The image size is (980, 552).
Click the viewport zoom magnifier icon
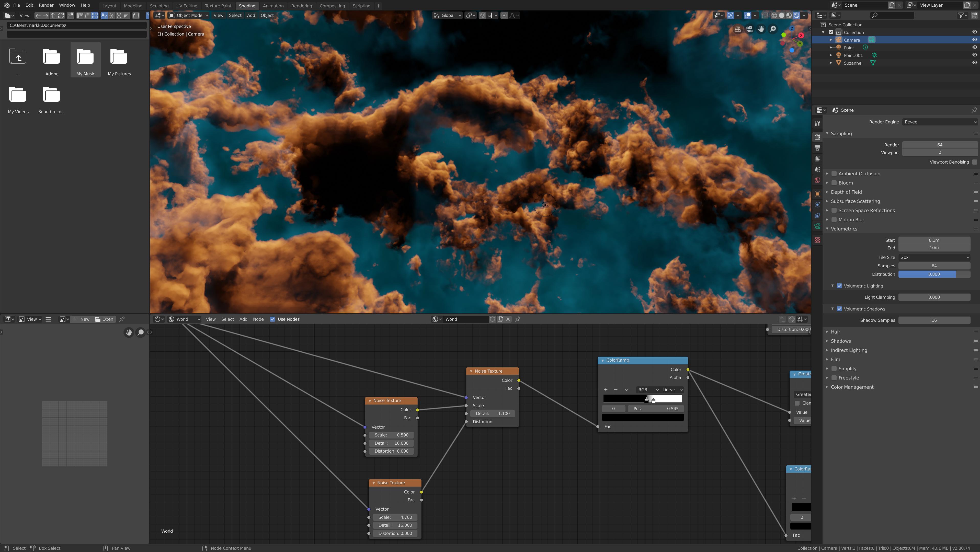[x=773, y=29]
